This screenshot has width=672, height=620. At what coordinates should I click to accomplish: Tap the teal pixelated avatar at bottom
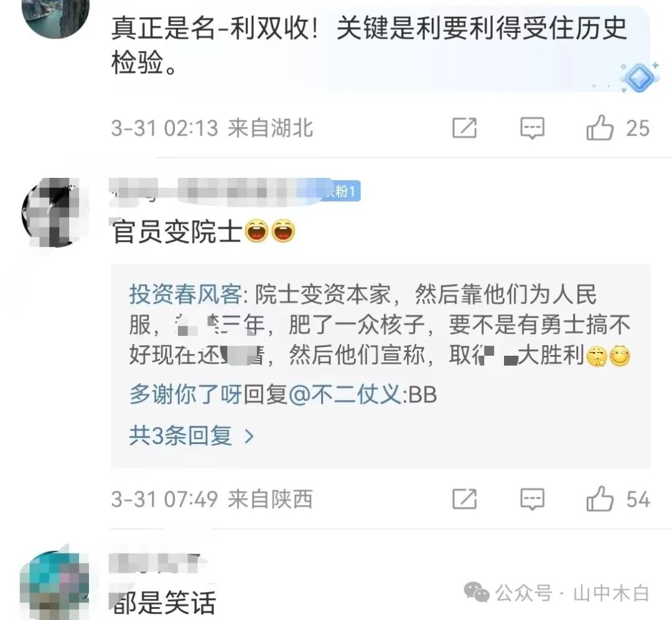click(54, 585)
